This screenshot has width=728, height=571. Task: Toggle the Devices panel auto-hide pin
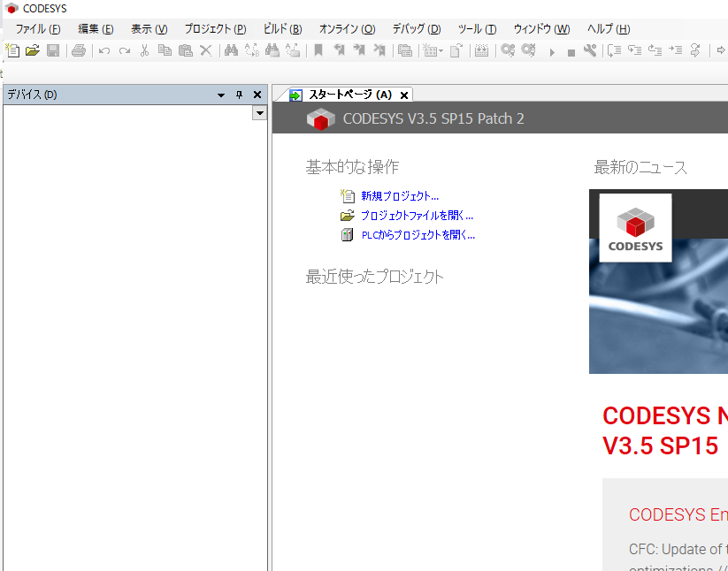pos(239,95)
